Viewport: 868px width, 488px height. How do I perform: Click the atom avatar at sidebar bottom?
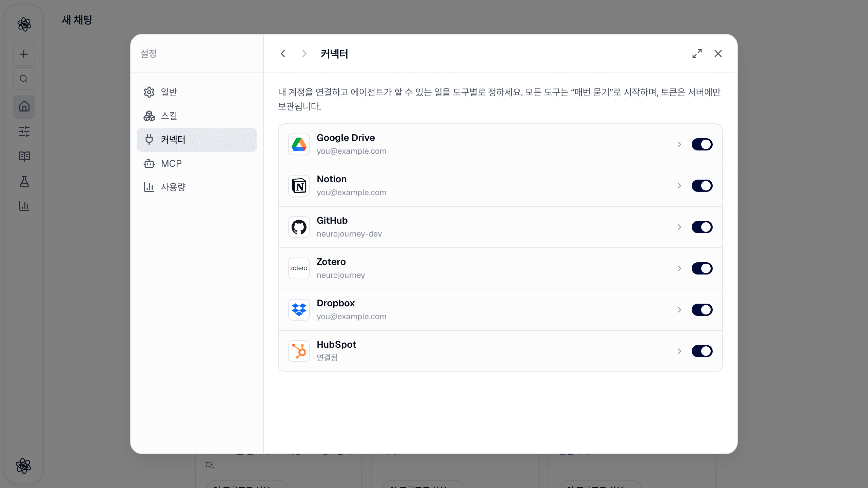24,466
